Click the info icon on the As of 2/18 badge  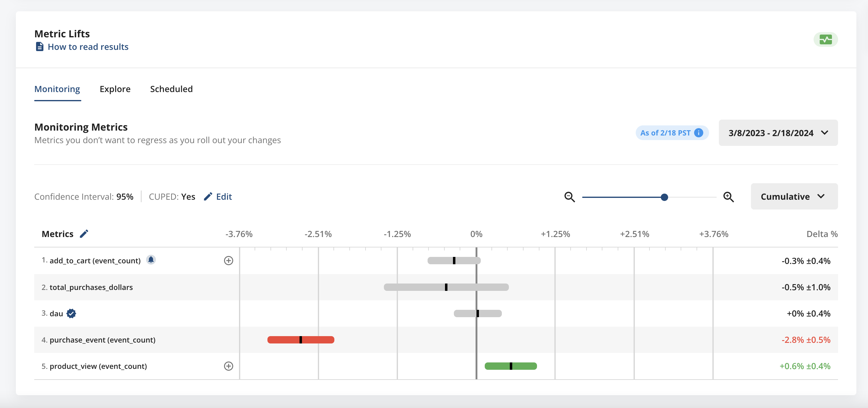pyautogui.click(x=698, y=132)
